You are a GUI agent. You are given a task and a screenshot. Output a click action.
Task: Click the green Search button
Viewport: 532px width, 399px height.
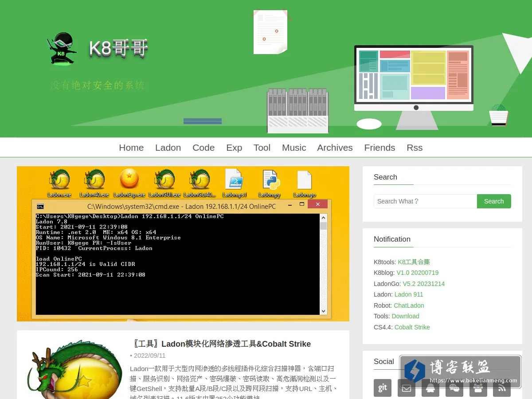click(x=494, y=201)
